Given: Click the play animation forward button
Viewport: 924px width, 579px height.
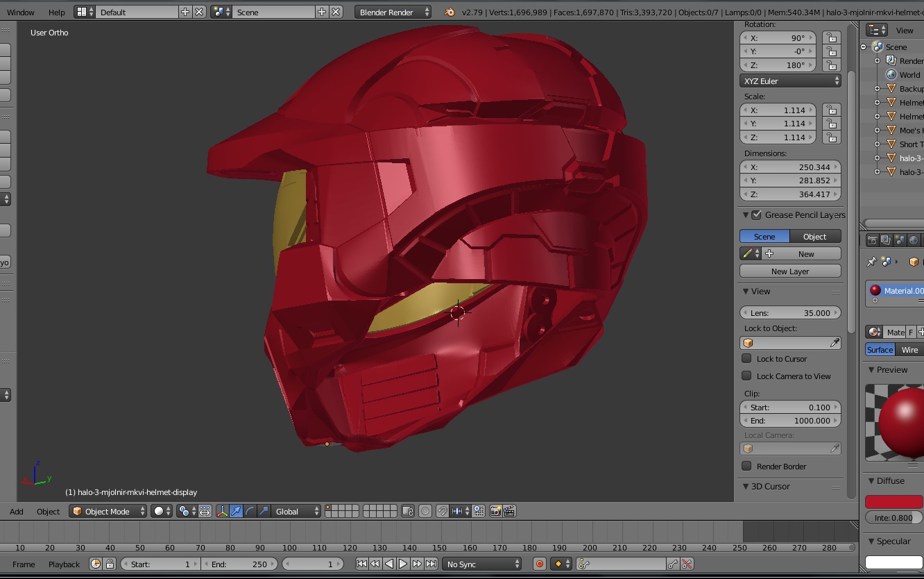Looking at the screenshot, I should click(403, 564).
